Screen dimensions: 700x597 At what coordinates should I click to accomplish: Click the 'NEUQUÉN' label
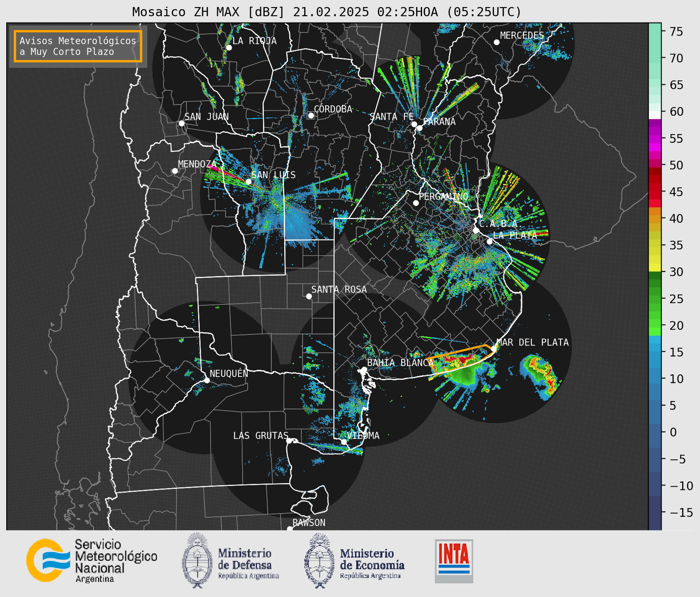(229, 373)
